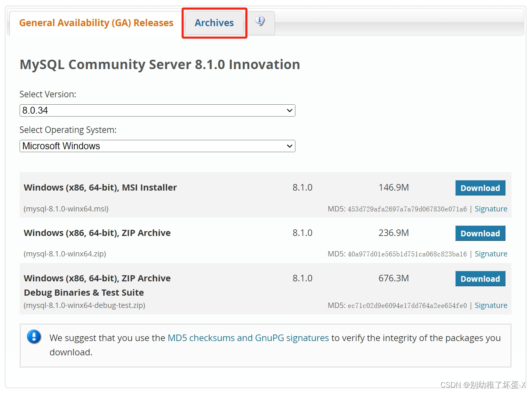Click the Select Operating System: label
This screenshot has height=393, width=532.
tap(68, 130)
